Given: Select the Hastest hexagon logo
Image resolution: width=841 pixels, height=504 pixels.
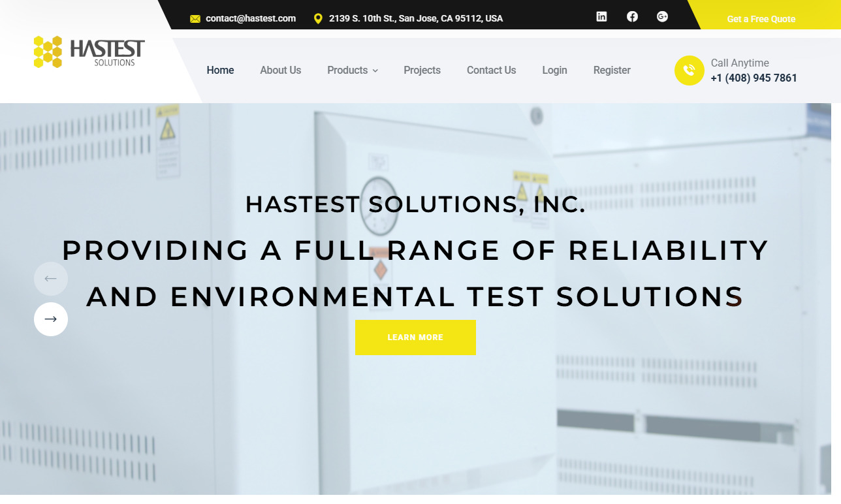Looking at the screenshot, I should coord(46,50).
